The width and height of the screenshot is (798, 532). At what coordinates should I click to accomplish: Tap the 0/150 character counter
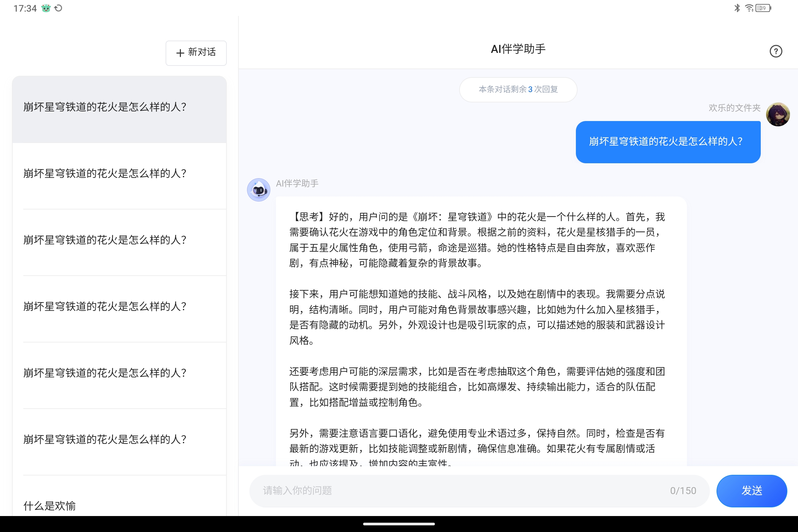pyautogui.click(x=683, y=491)
